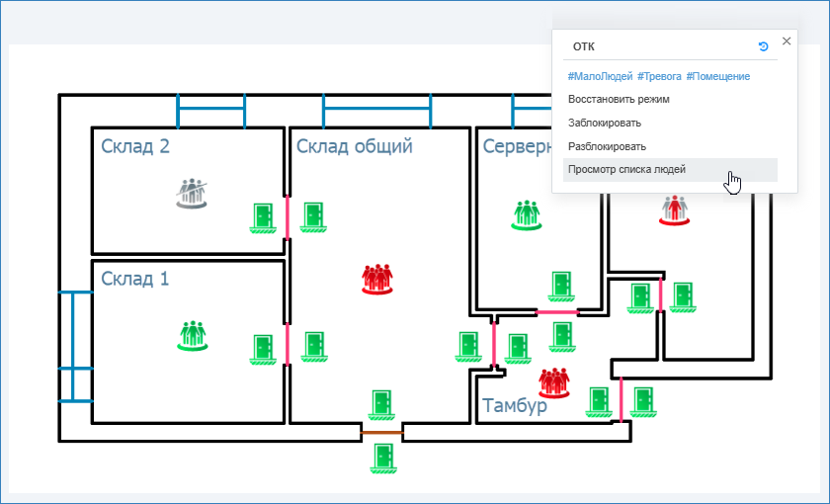
Task: Choose Разблокировать menu entry
Action: point(607,146)
